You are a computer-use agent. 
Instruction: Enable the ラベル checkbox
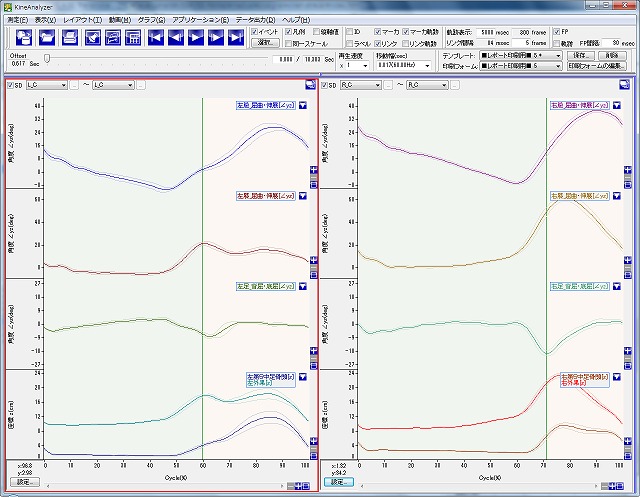coord(349,43)
